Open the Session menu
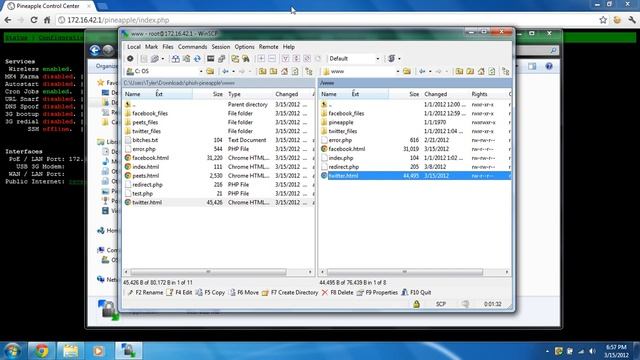This screenshot has width=640, height=360. point(221,47)
